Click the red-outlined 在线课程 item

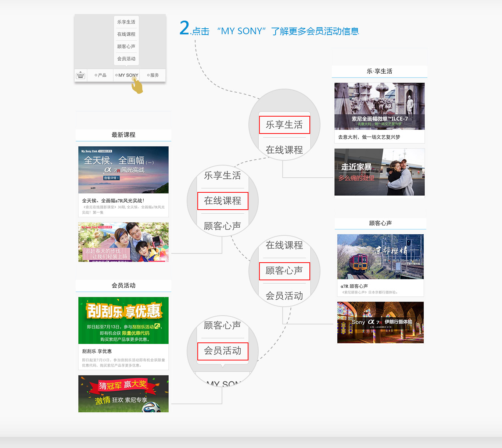pyautogui.click(x=223, y=201)
